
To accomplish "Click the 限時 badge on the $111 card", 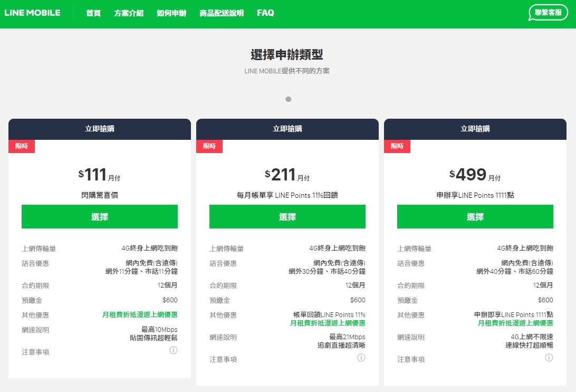I will [22, 146].
